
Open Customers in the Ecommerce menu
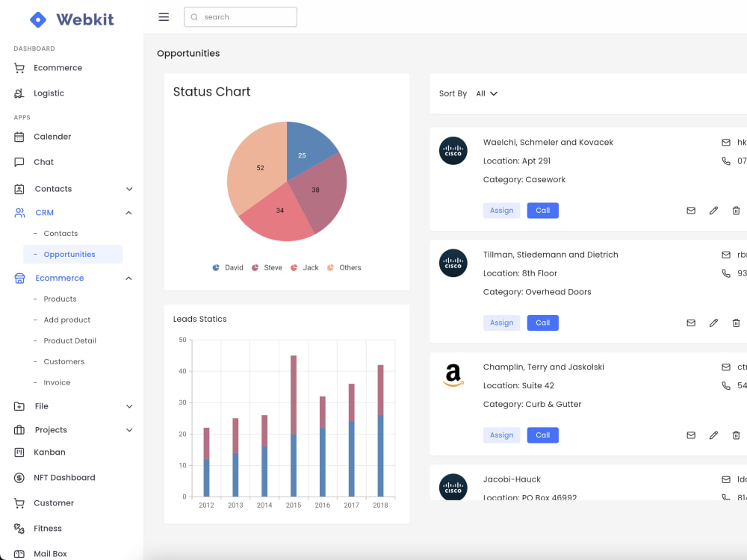(63, 362)
